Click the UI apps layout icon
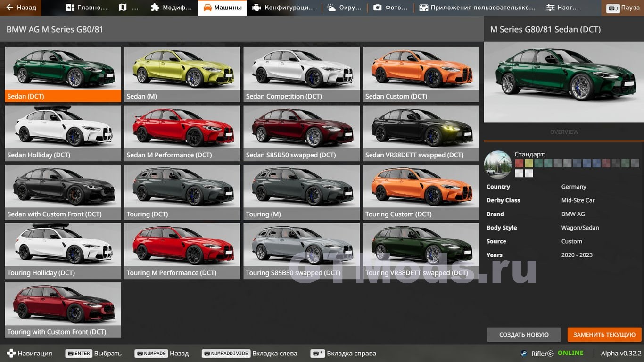The image size is (644, 362). (424, 8)
